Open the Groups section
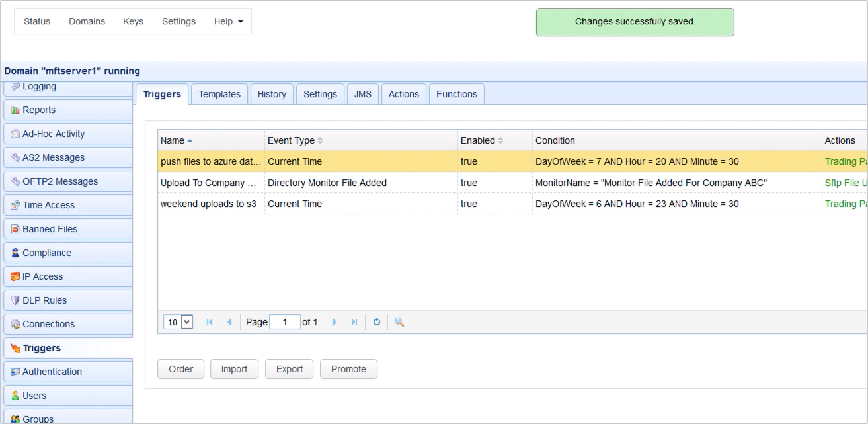This screenshot has width=868, height=424. click(x=37, y=418)
